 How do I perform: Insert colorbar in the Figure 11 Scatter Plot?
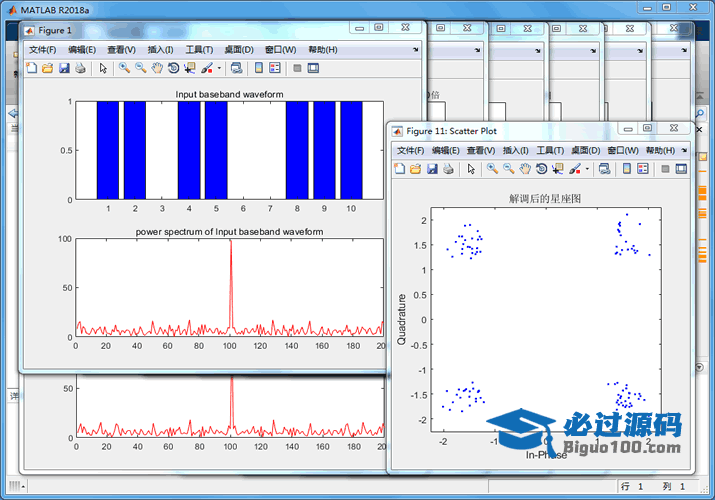(x=627, y=169)
